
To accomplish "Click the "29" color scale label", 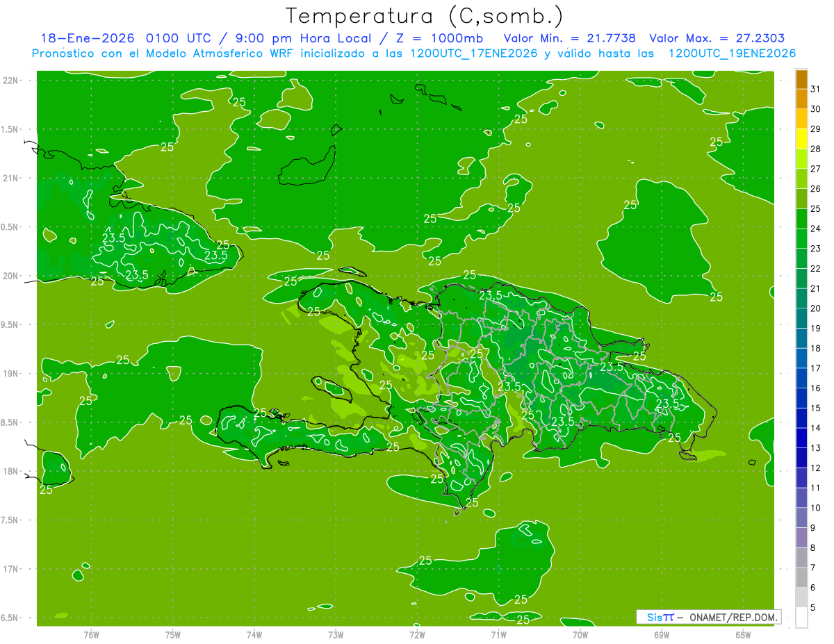I will click(x=815, y=129).
